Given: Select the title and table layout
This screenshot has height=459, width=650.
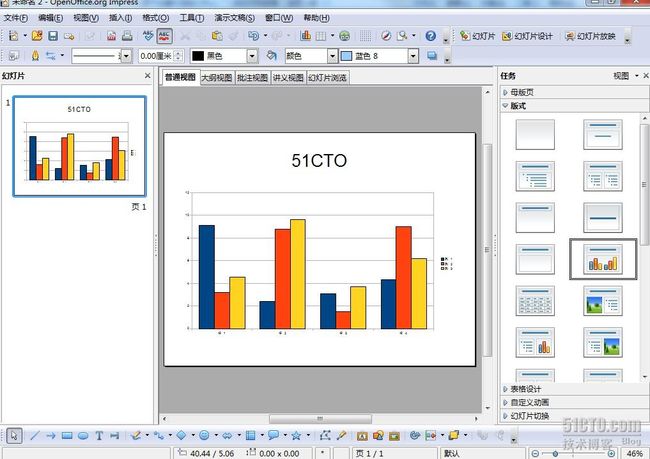Looking at the screenshot, I should pos(535,301).
